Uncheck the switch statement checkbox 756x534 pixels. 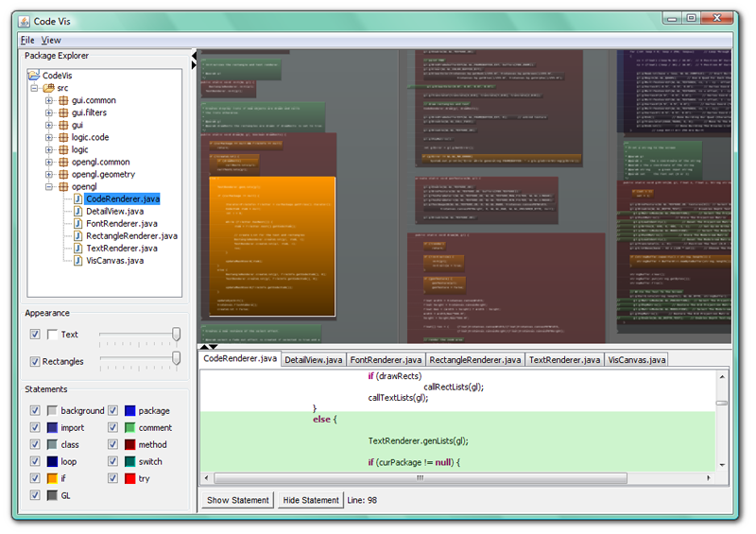point(112,461)
